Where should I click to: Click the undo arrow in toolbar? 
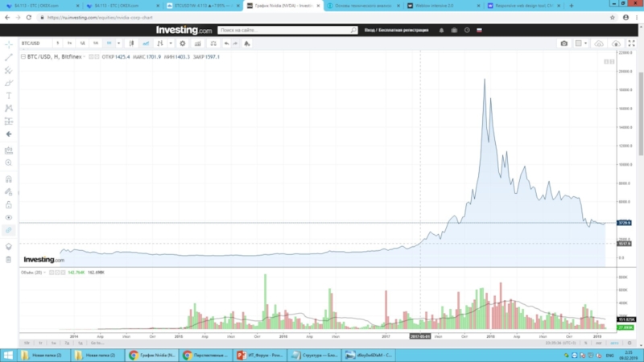tap(226, 43)
